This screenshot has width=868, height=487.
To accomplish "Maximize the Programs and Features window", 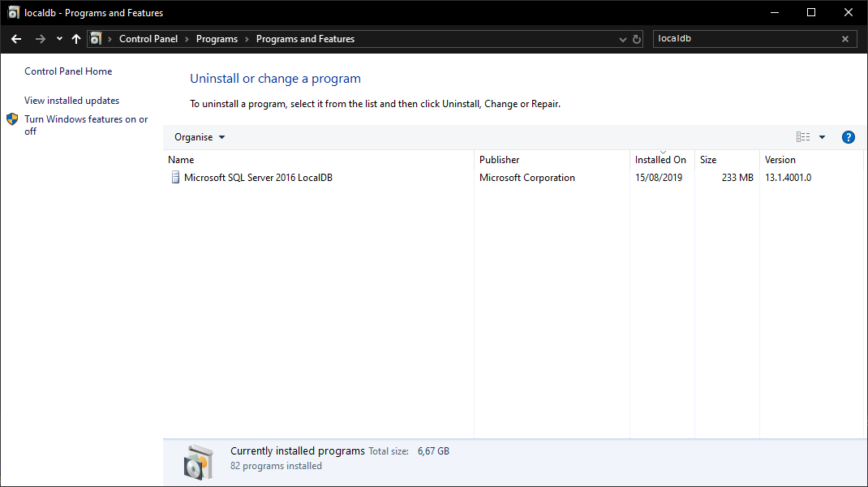I will point(811,12).
